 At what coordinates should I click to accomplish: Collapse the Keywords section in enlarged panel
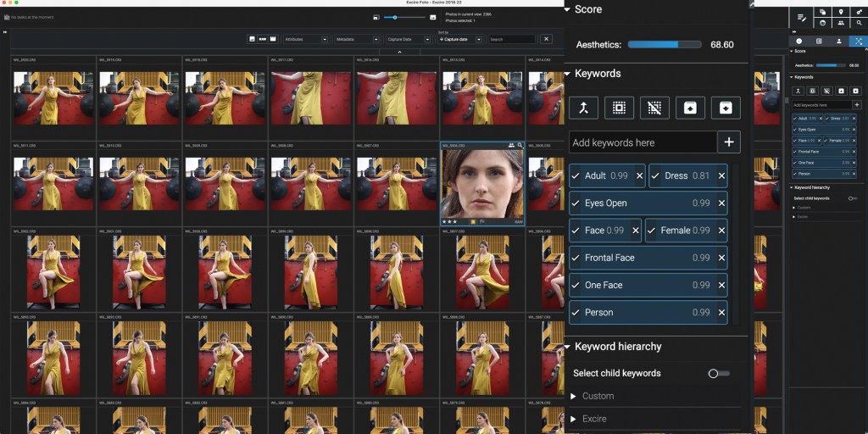(x=567, y=74)
